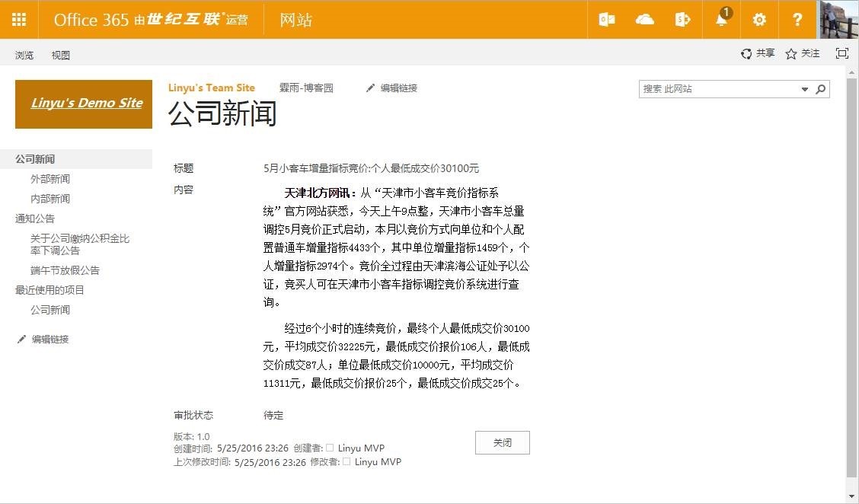859x504 pixels.
Task: Click the scrollbar up arrow
Action: pyautogui.click(x=851, y=72)
